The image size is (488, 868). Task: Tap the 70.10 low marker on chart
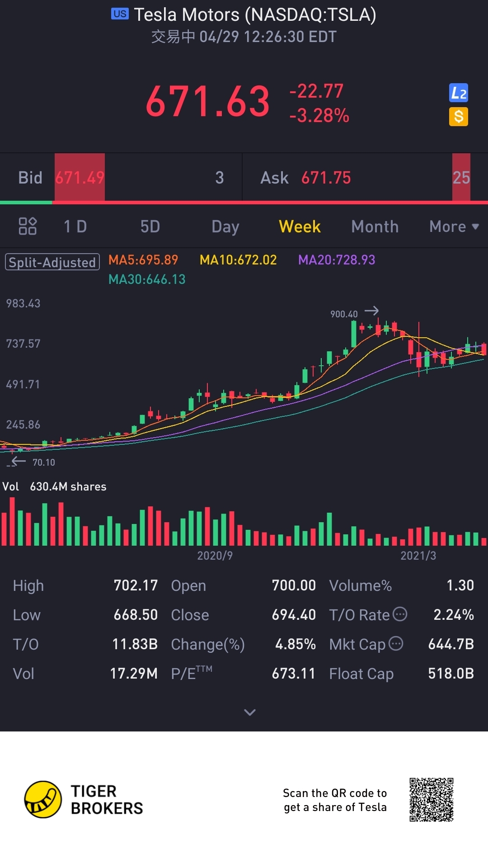(x=43, y=462)
